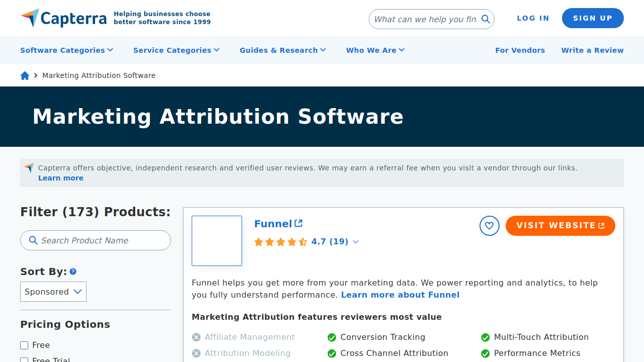Click the Capterra arrow icon in disclosure banner
Image resolution: width=644 pixels, height=362 pixels.
(x=29, y=168)
